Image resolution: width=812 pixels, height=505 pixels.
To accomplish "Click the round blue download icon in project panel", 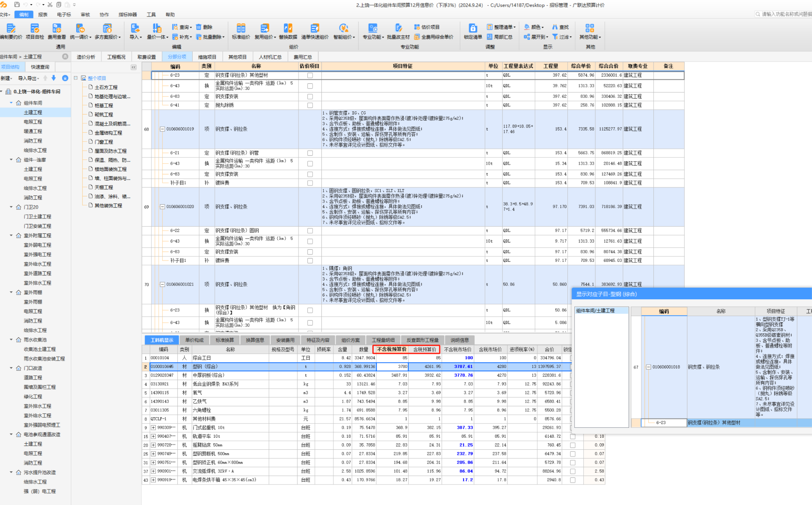I will [65, 78].
